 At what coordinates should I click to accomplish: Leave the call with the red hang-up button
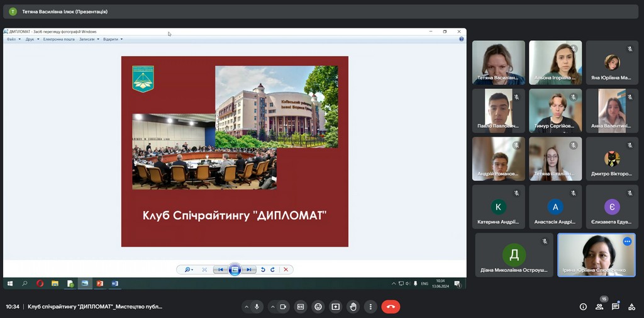tap(391, 307)
